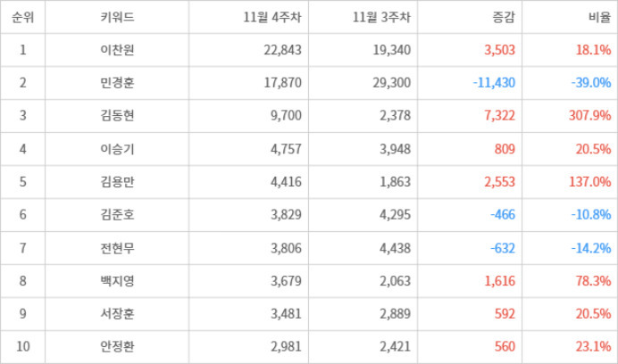
Task: Click the keyword 이승기
Action: (x=118, y=149)
